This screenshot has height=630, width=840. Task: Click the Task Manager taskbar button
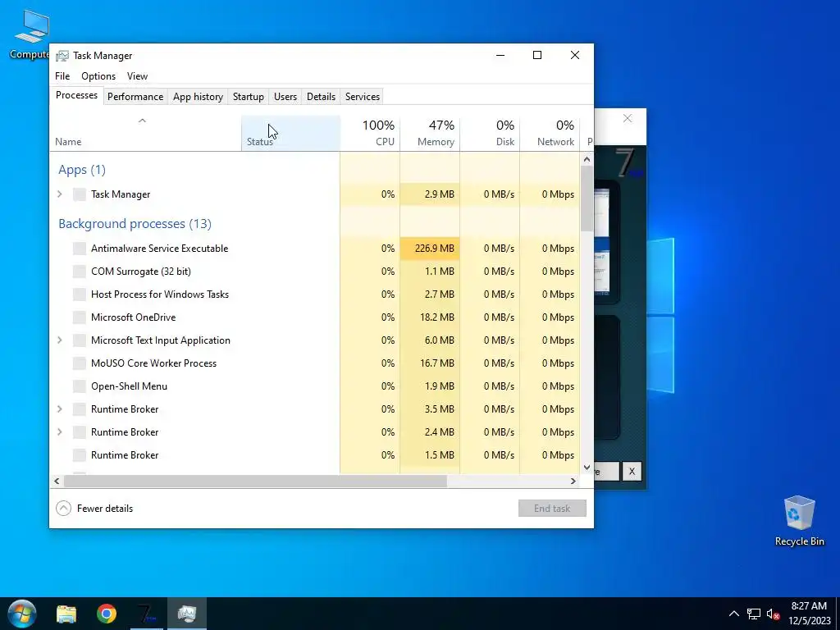coord(187,614)
